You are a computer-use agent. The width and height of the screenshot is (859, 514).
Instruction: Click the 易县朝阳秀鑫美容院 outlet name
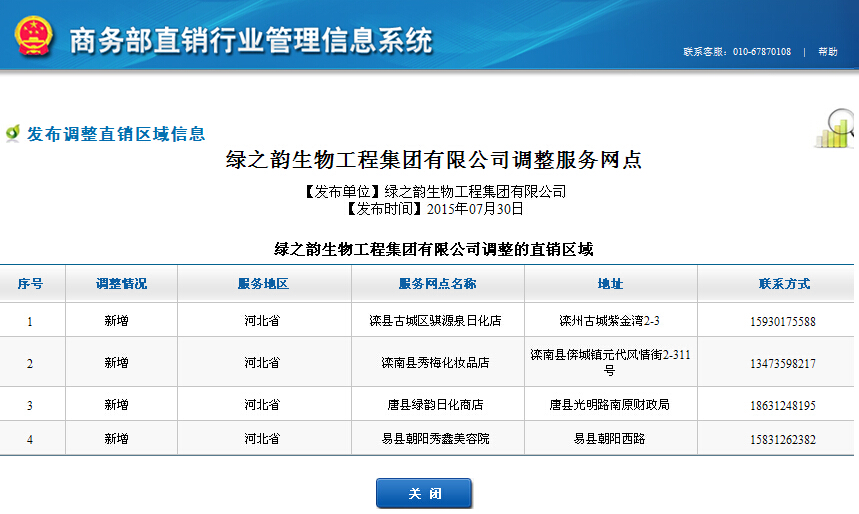click(435, 439)
